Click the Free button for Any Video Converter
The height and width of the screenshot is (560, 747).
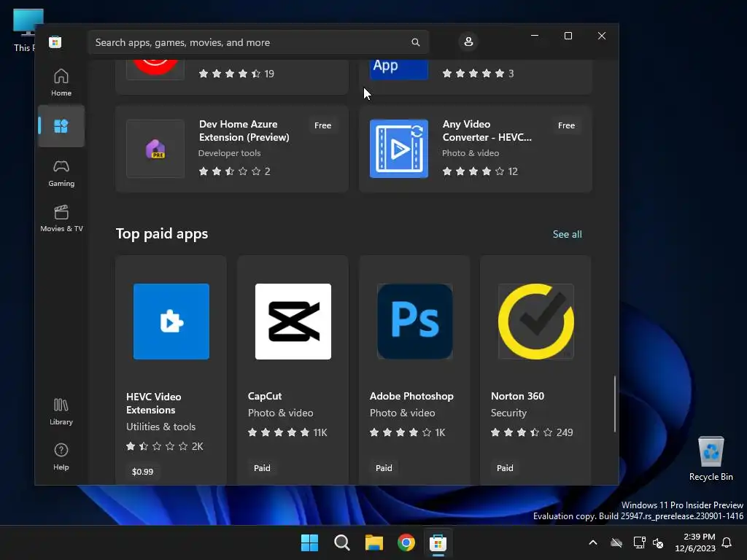pyautogui.click(x=566, y=125)
